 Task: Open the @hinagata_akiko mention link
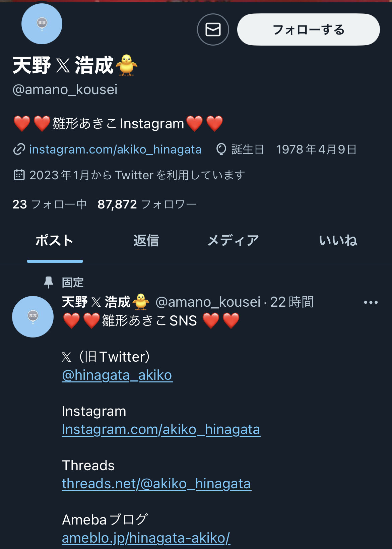(x=117, y=375)
